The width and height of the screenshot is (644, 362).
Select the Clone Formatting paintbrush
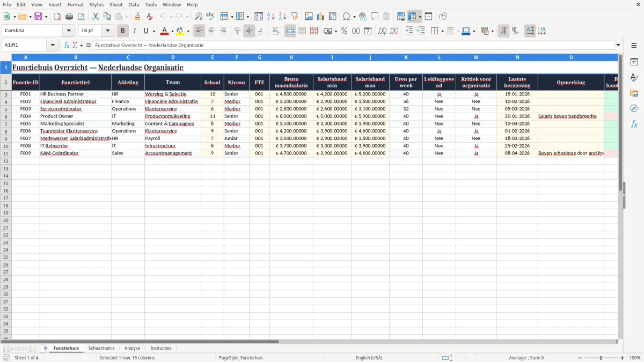click(x=138, y=16)
